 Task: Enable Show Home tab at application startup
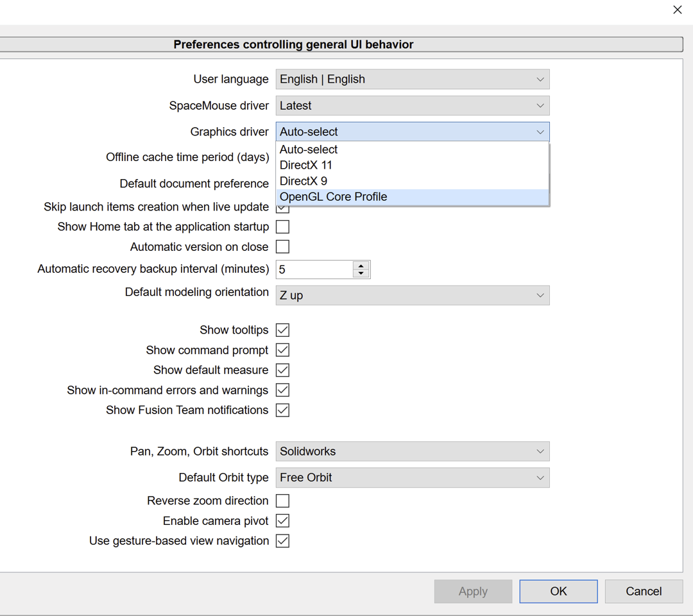(282, 227)
